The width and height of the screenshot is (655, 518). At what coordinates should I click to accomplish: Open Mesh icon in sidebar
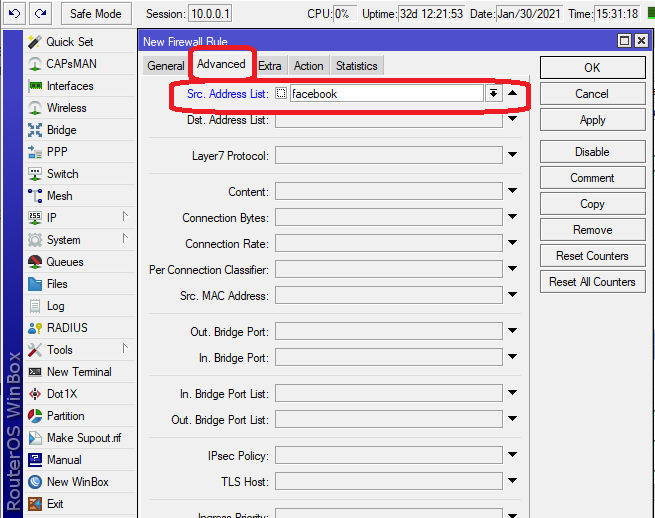pos(35,196)
